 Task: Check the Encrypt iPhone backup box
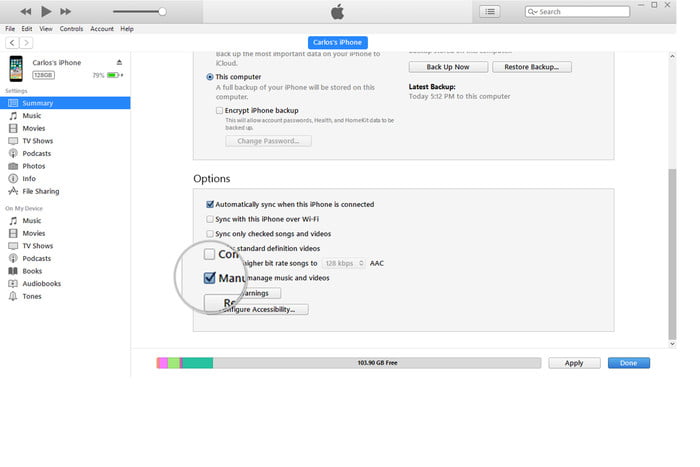point(219,111)
